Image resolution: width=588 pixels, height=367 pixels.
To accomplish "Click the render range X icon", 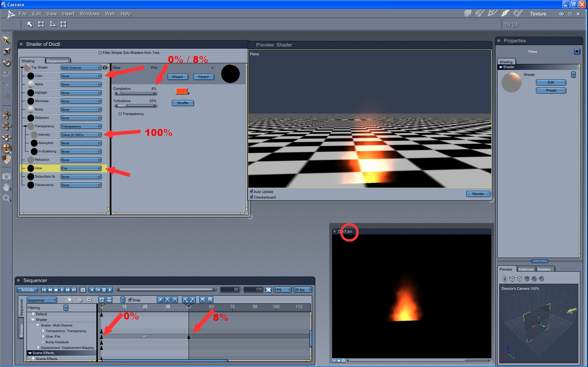I will [269, 290].
